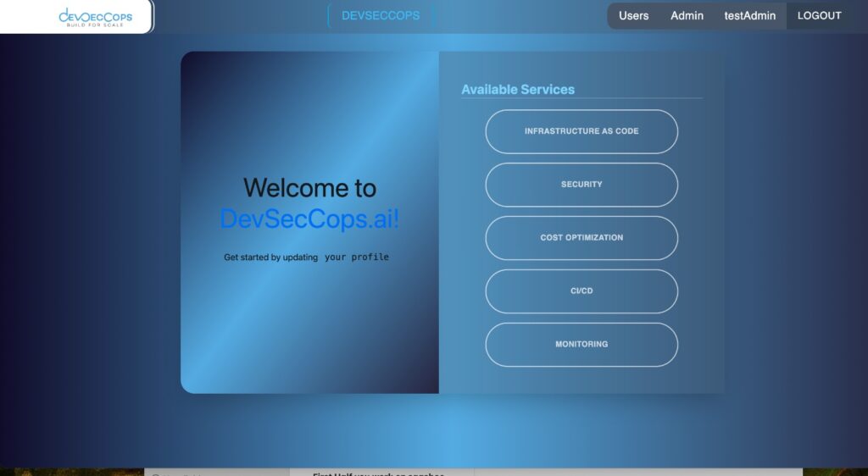Click the Available Services heading
Viewport: 868px width, 476px height.
pyautogui.click(x=518, y=90)
